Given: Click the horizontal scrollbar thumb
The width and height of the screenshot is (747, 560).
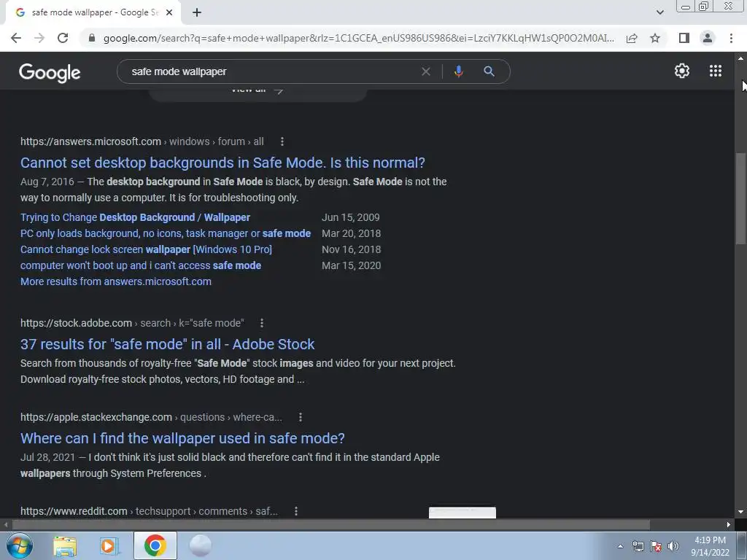Looking at the screenshot, I should (x=330, y=525).
